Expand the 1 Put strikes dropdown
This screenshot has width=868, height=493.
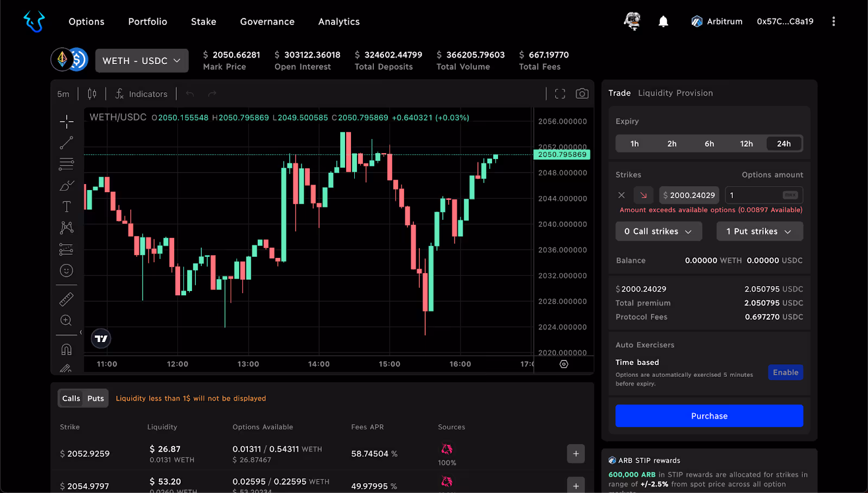(759, 231)
